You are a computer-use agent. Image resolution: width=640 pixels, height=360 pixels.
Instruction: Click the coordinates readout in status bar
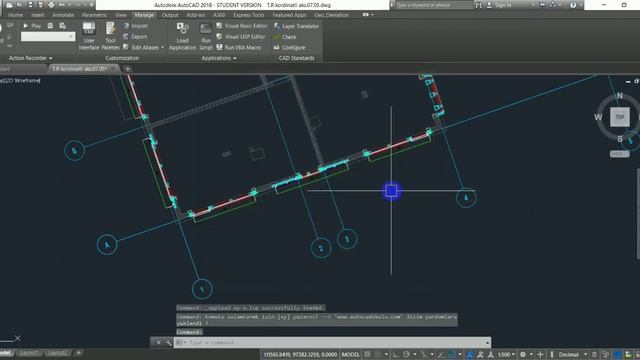[x=300, y=354]
